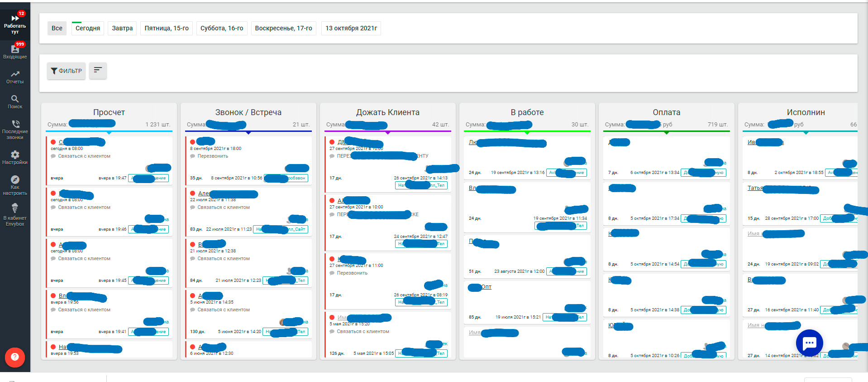Click the Просчет column header
868x382 pixels.
coord(109,112)
